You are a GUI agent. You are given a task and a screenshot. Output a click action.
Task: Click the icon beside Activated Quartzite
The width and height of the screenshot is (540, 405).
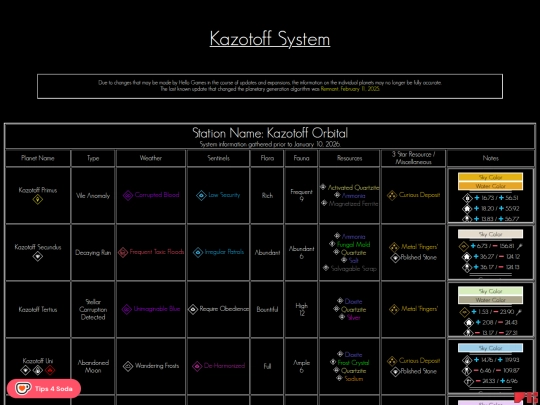323,187
